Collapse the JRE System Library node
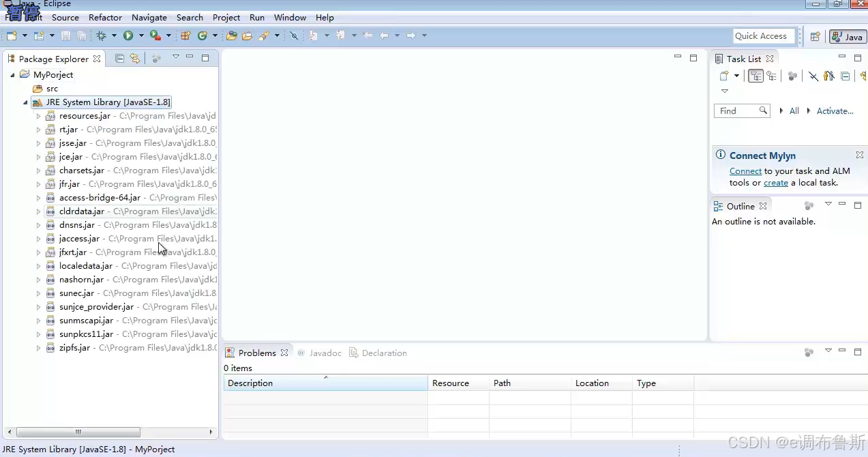868x457 pixels. [25, 102]
